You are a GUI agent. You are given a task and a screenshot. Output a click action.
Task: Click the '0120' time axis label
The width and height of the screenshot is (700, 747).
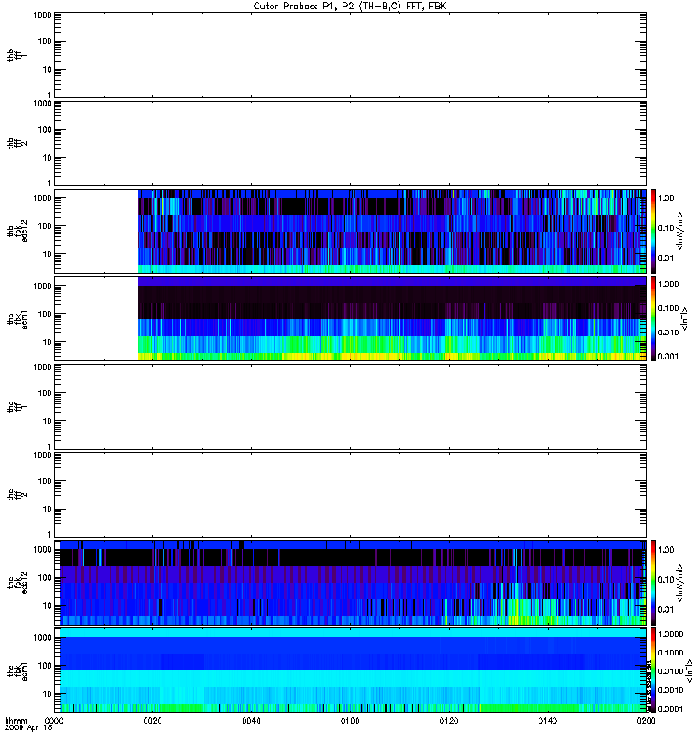[449, 721]
